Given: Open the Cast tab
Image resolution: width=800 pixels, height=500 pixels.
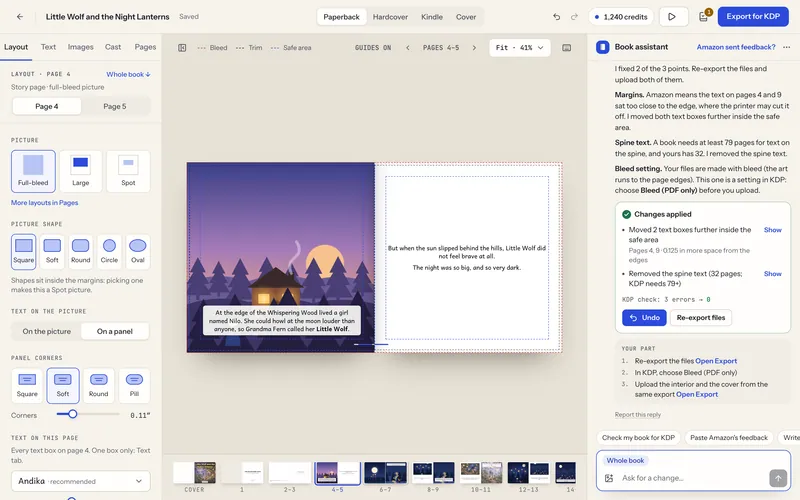Looking at the screenshot, I should (113, 47).
